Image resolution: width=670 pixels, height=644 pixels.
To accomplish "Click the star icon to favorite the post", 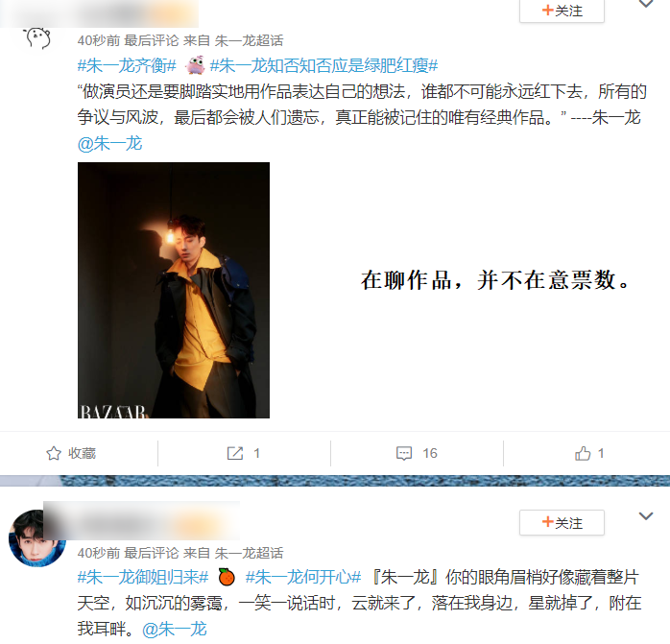I will [x=54, y=453].
